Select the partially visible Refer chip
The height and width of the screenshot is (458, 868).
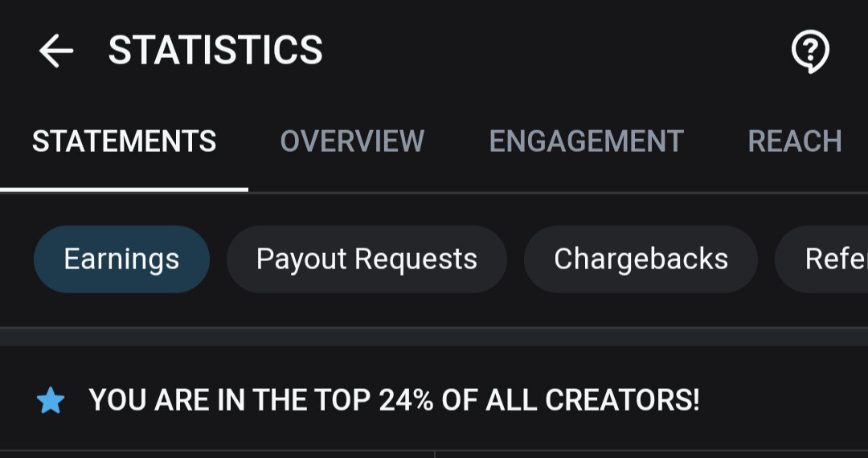[828, 260]
